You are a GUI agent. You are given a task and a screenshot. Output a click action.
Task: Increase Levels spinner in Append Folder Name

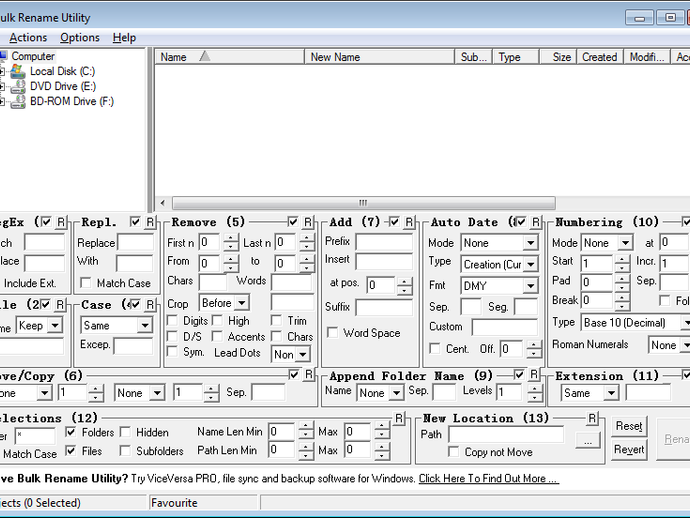point(534,388)
